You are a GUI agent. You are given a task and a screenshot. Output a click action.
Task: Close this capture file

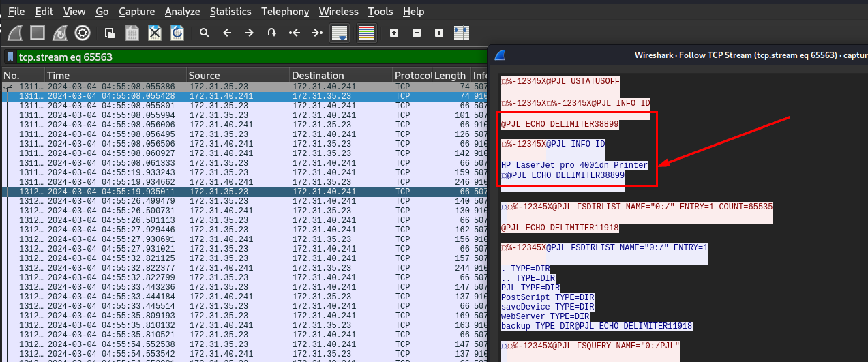pyautogui.click(x=155, y=32)
